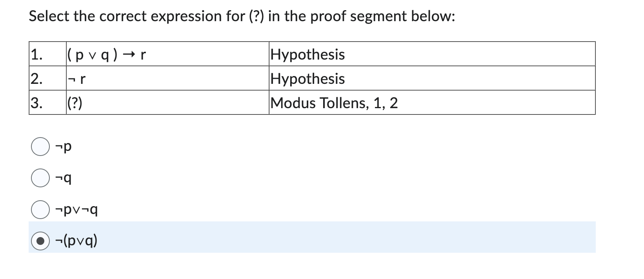Click row number 3 in the table
The image size is (644, 279).
click(x=36, y=103)
